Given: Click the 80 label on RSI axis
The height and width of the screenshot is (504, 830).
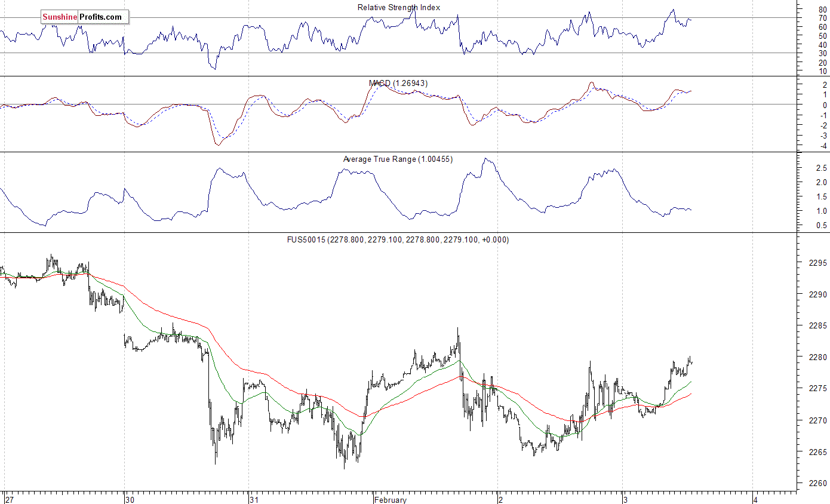Looking at the screenshot, I should pyautogui.click(x=823, y=9).
